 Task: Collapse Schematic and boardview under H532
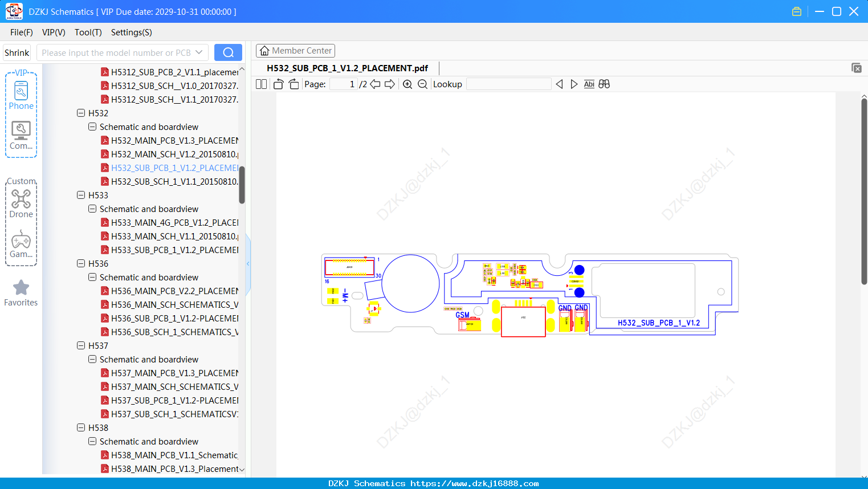pyautogui.click(x=92, y=127)
